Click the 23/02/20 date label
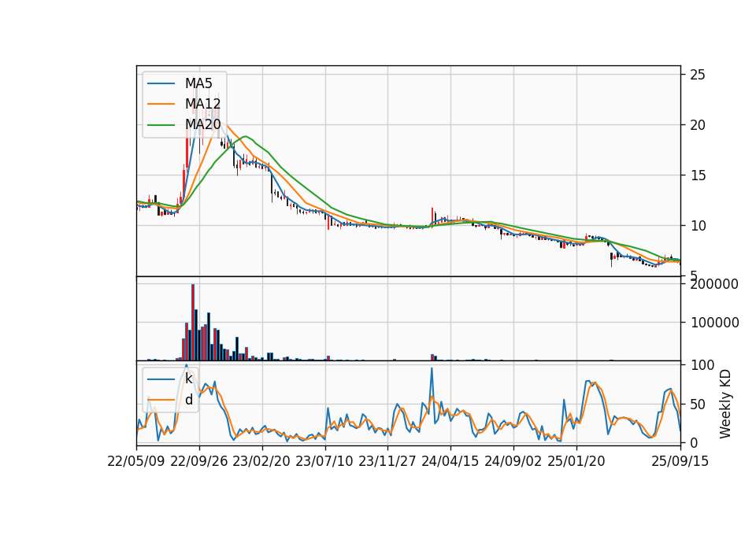The height and width of the screenshot is (543, 756). [261, 461]
